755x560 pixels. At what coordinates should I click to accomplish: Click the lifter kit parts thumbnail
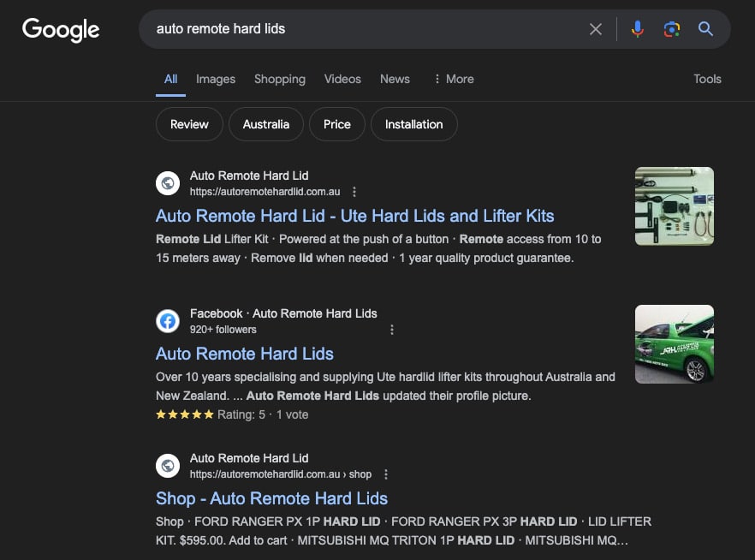(x=675, y=206)
